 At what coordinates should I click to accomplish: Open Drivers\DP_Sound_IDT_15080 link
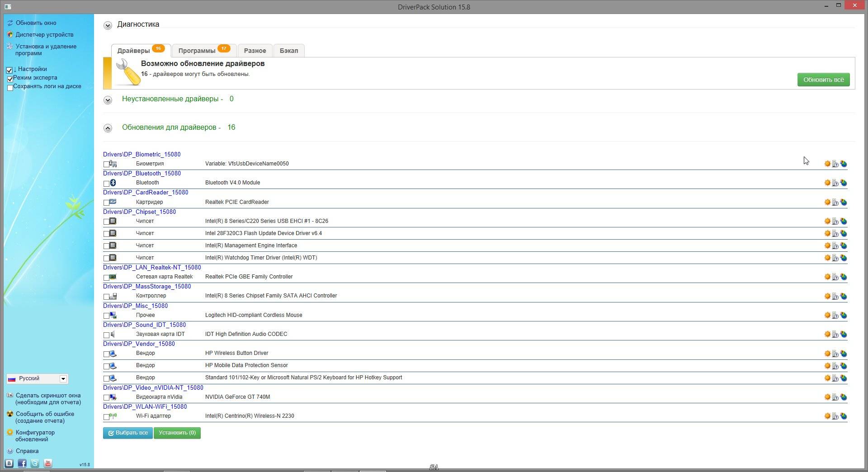point(144,325)
